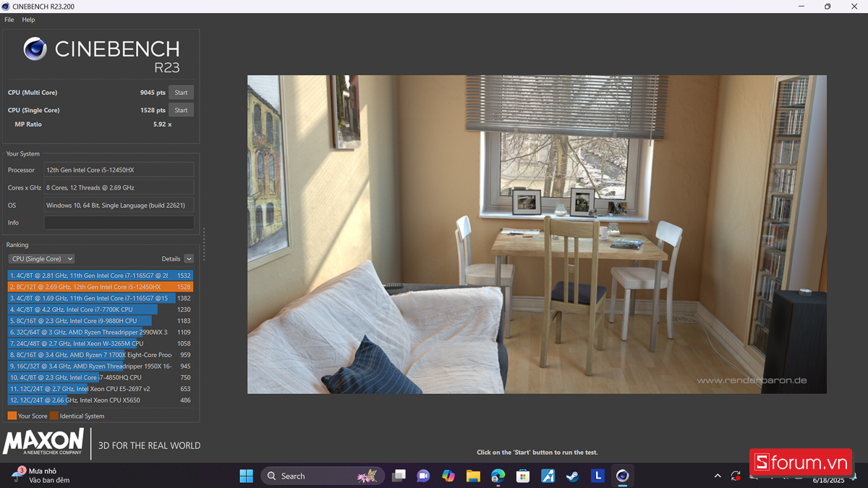Image resolution: width=868 pixels, height=488 pixels.
Task: Click the 'Click on the Start button' status message
Action: click(537, 453)
